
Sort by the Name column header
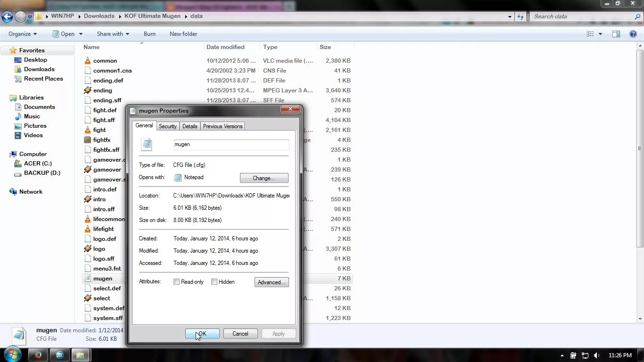(142, 47)
